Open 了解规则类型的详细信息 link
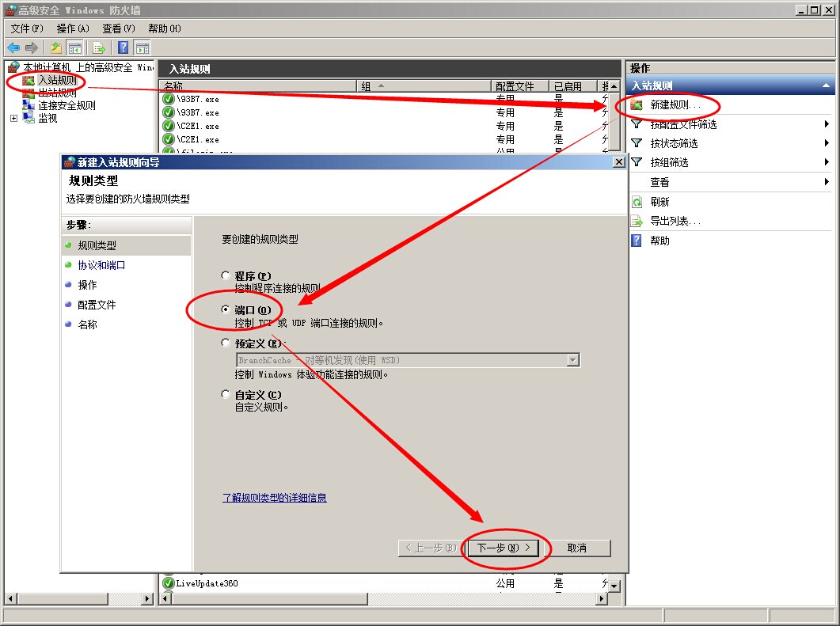840x626 pixels. pos(274,497)
